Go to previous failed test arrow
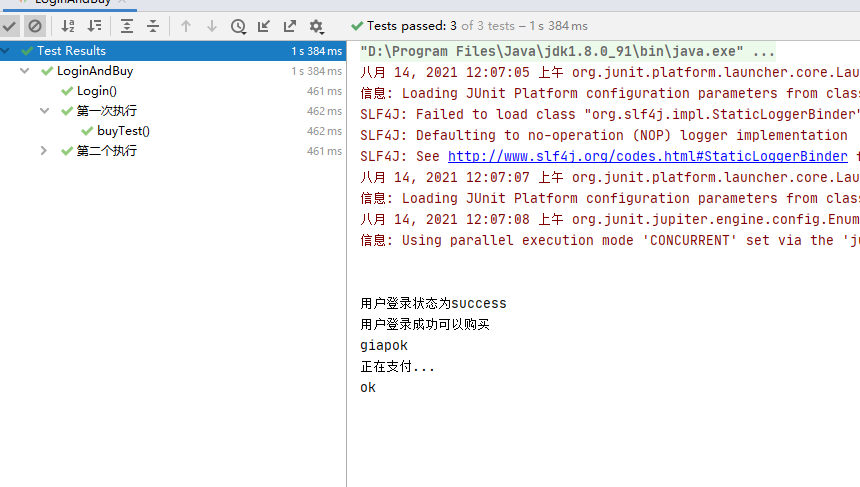Image resolution: width=860 pixels, height=487 pixels. pos(186,26)
